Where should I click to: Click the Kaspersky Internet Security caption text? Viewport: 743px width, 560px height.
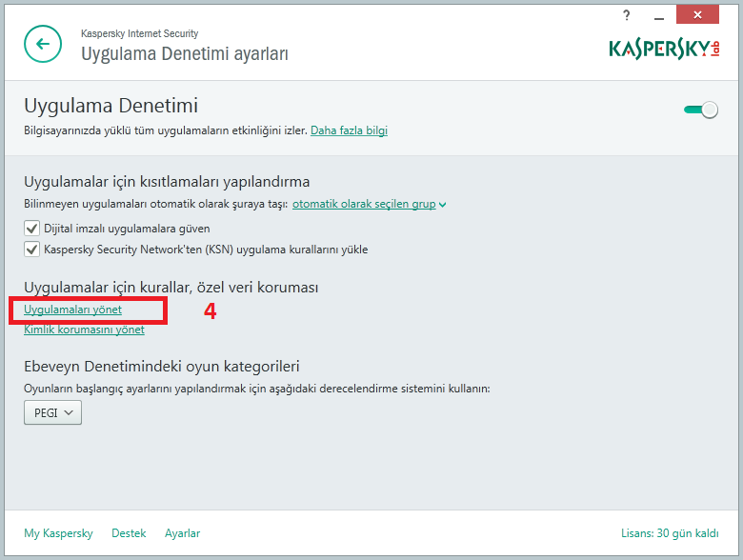pos(139,33)
